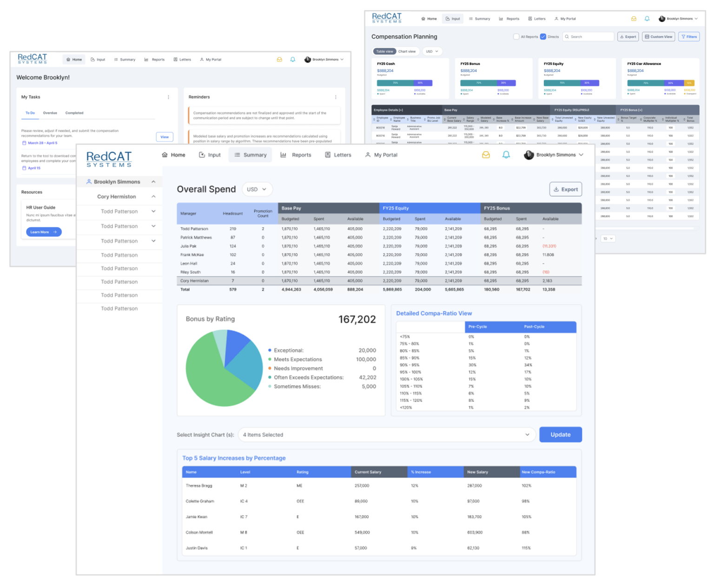Image resolution: width=714 pixels, height=588 pixels.
Task: Click Learn More in the HR User Guide card
Action: 43,232
